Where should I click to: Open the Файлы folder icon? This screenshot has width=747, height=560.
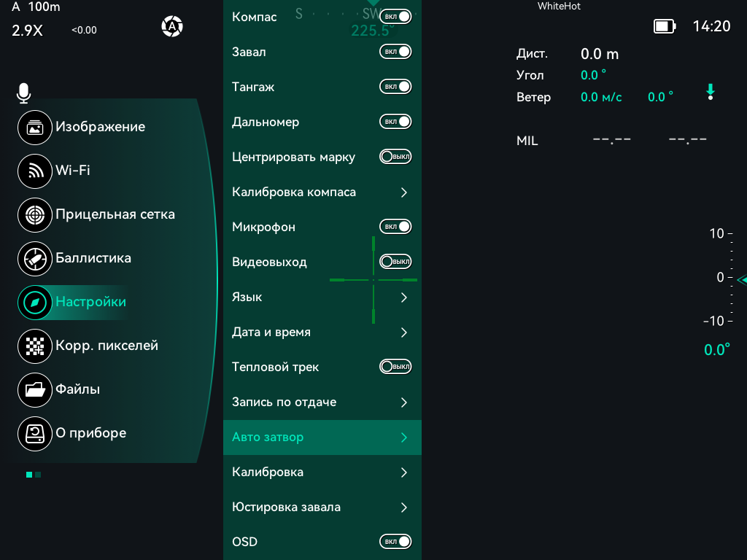[35, 390]
